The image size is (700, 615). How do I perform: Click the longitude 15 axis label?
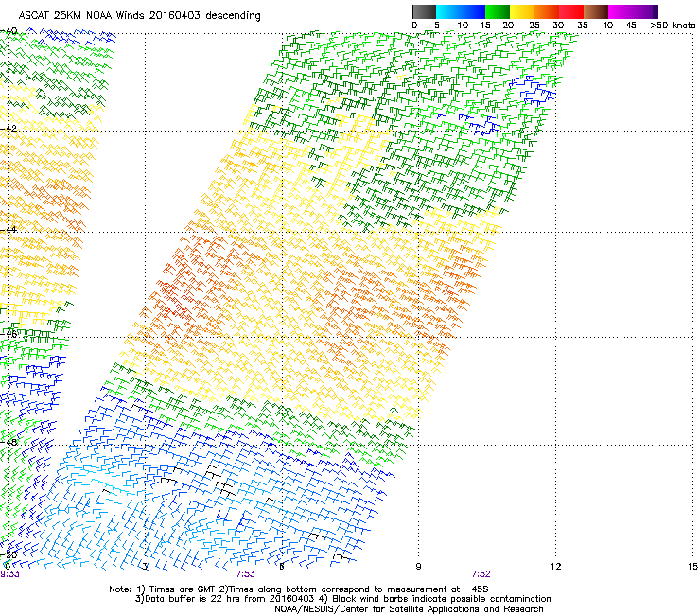pyautogui.click(x=692, y=567)
